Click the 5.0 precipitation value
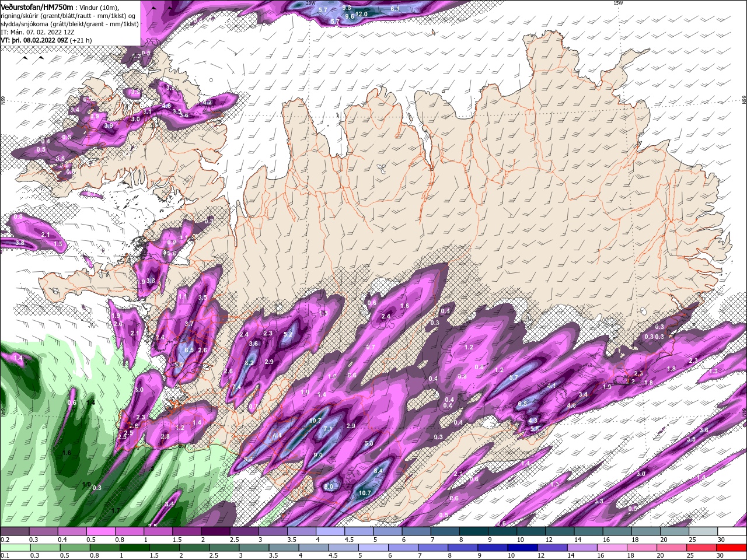The height and width of the screenshot is (560, 747). pyautogui.click(x=369, y=443)
